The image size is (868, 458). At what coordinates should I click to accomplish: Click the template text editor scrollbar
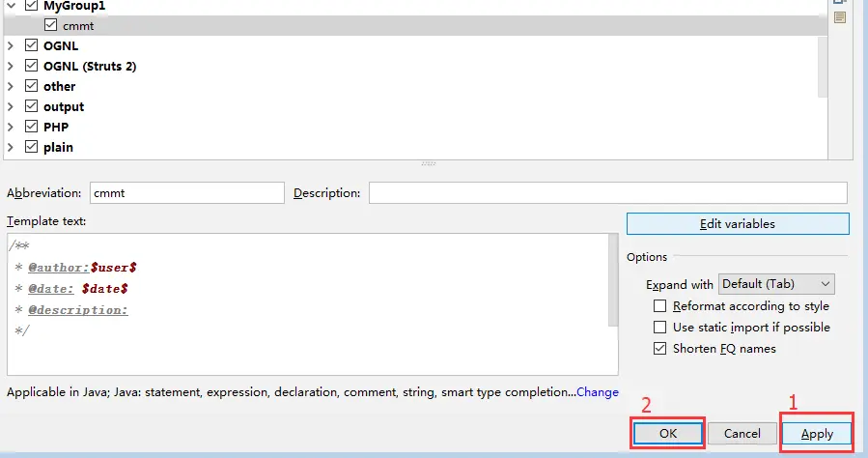pyautogui.click(x=613, y=279)
